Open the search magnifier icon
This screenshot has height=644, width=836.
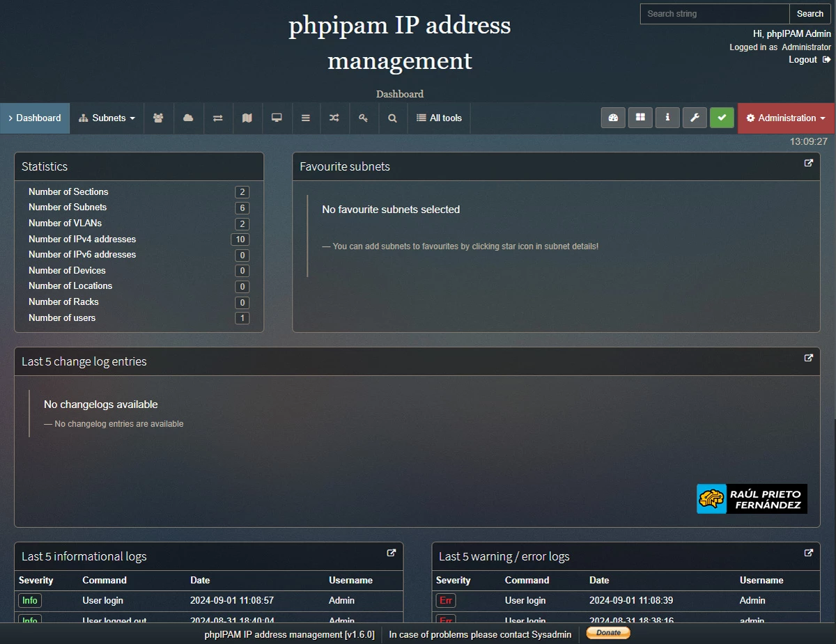[392, 118]
